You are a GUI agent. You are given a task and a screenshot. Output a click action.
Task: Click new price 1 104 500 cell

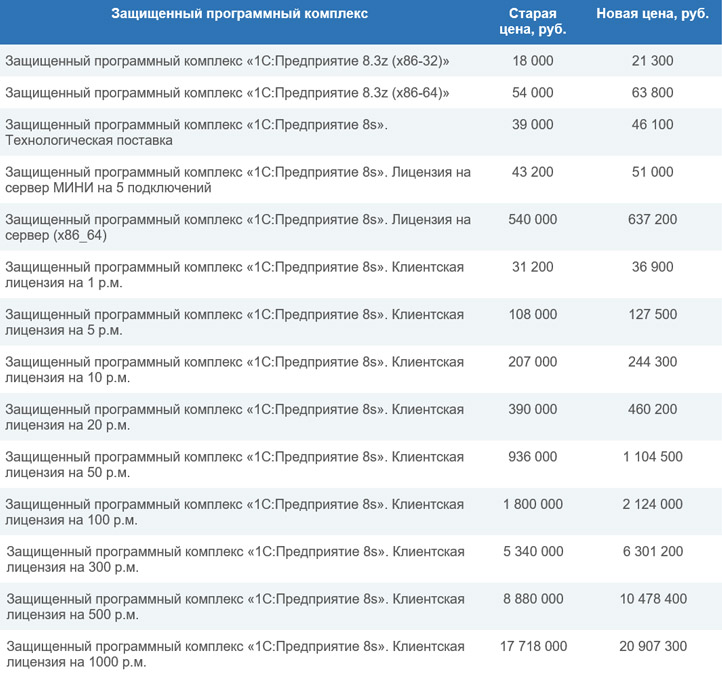(652, 457)
